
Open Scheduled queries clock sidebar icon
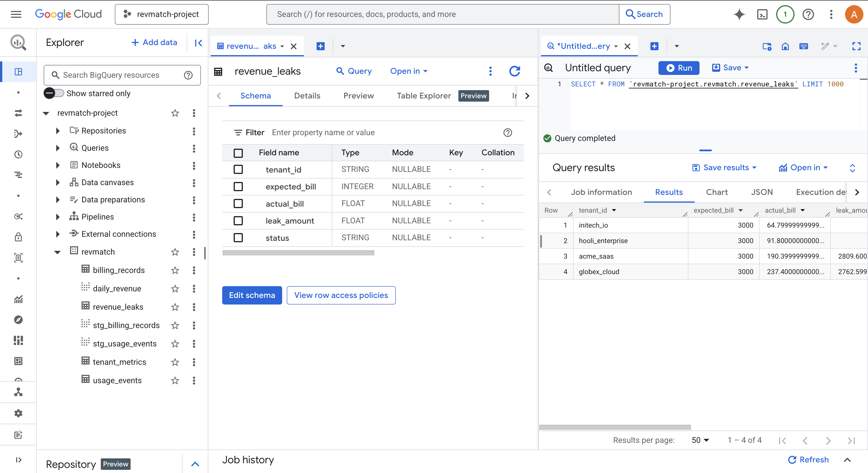point(18,154)
